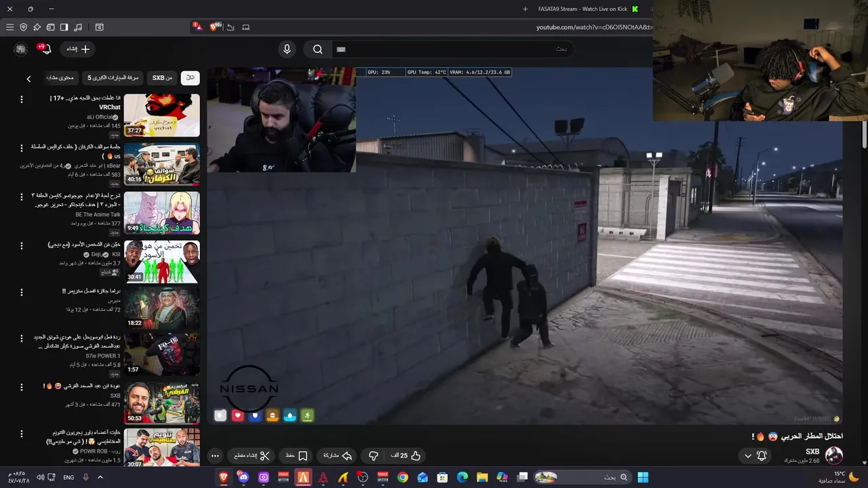The height and width of the screenshot is (488, 868).
Task: Open File Explorer from the taskbar
Action: point(482,477)
